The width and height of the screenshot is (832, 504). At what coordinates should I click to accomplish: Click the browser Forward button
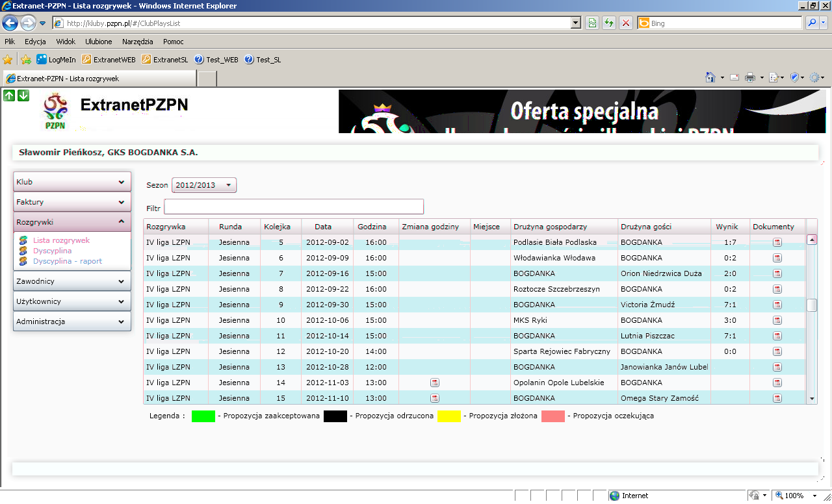(28, 23)
